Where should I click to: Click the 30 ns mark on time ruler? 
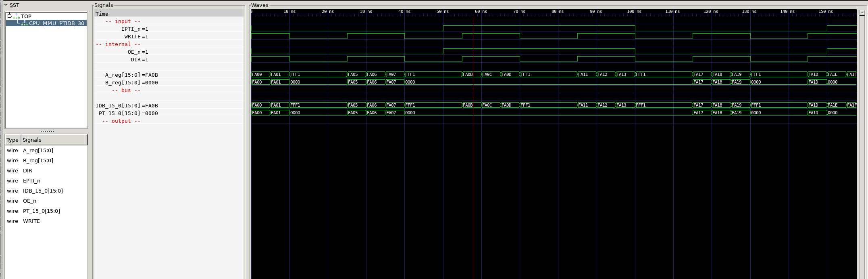pos(366,12)
